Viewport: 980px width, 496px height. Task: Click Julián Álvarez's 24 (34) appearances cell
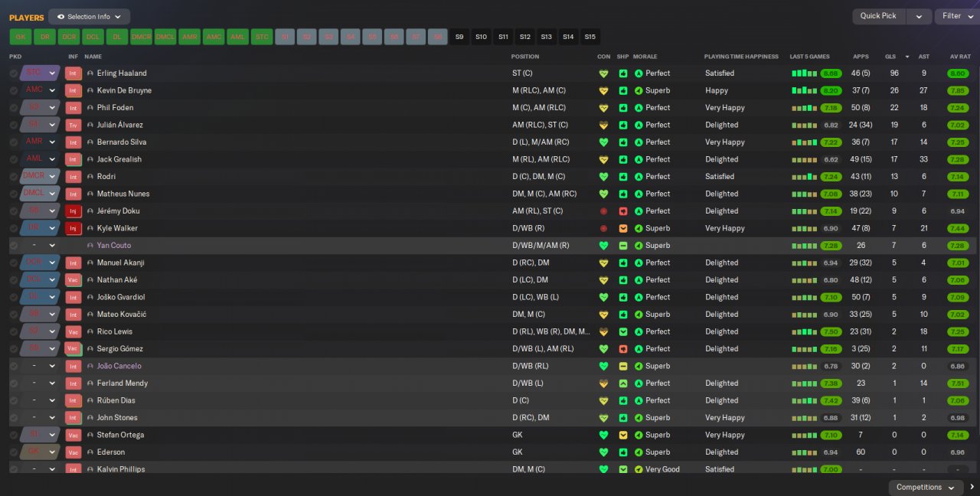(860, 125)
